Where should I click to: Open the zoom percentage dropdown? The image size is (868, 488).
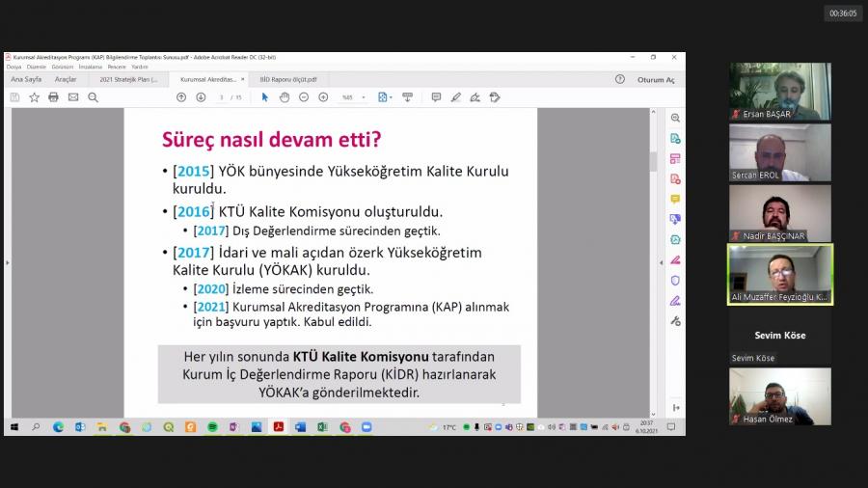(x=352, y=97)
